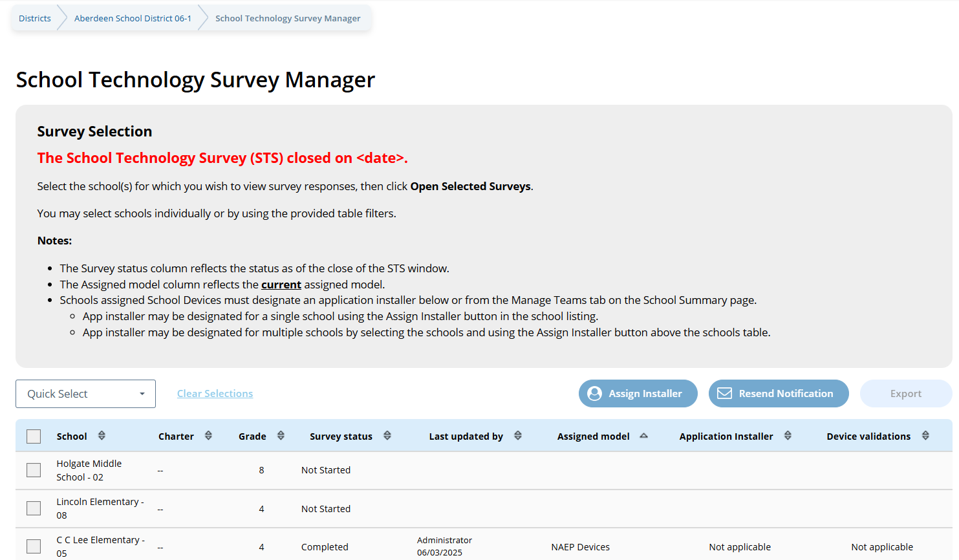Click the Charter column sort icon
Image resolution: width=959 pixels, height=560 pixels.
pyautogui.click(x=208, y=436)
